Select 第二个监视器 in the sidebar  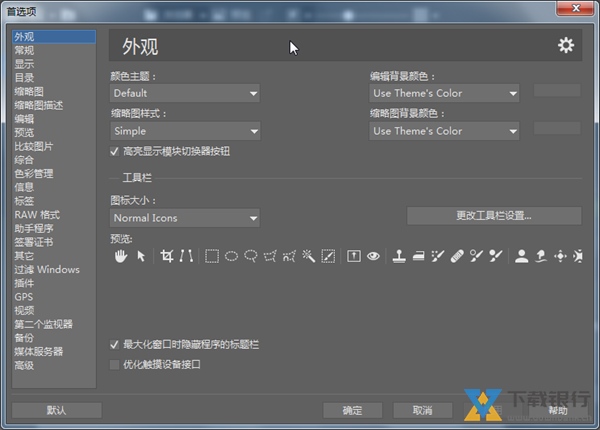[x=54, y=324]
